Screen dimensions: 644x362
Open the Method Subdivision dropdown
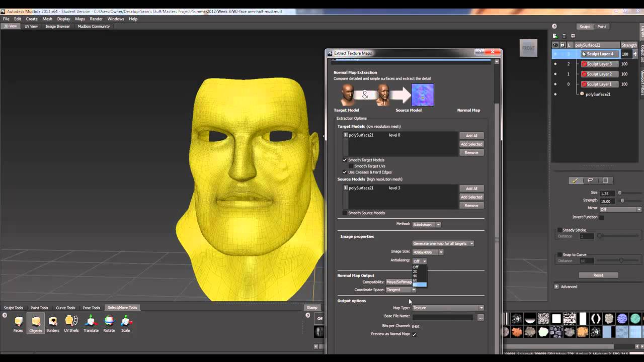click(x=426, y=225)
